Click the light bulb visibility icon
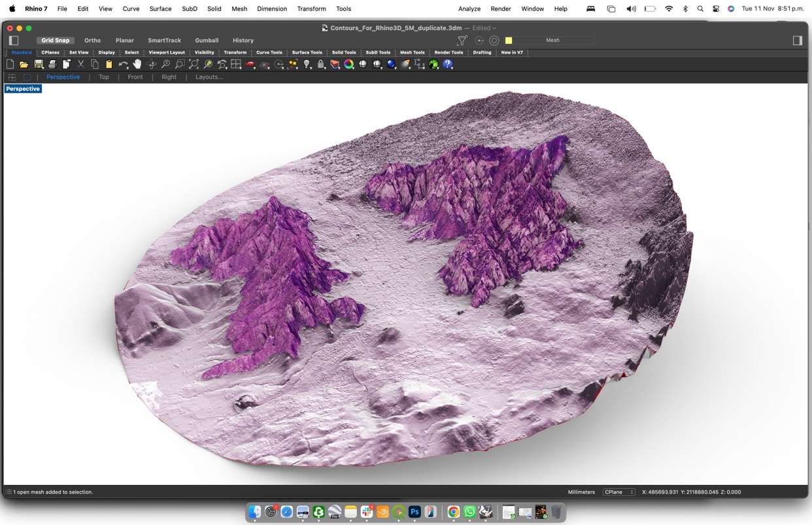The image size is (812, 525). click(307, 64)
